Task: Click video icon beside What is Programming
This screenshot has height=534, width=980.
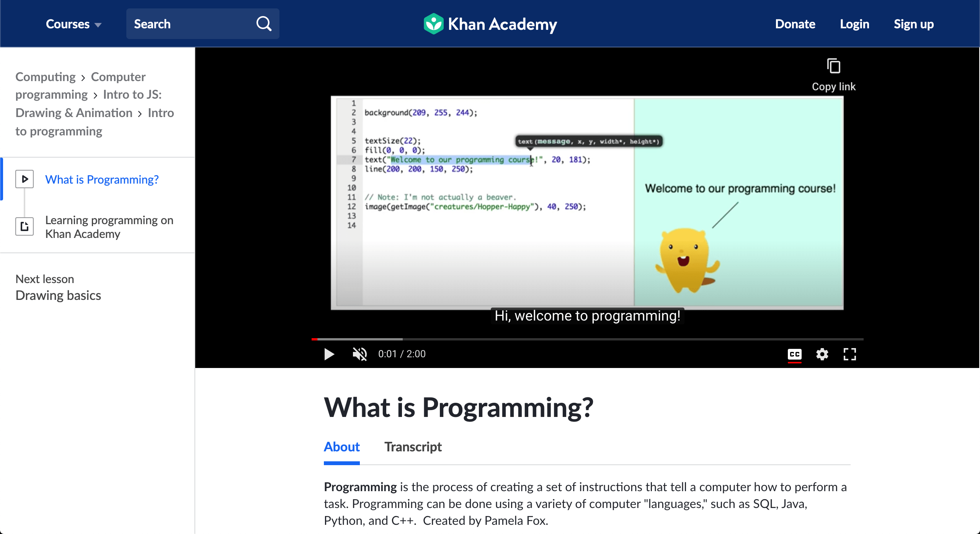Action: (24, 179)
